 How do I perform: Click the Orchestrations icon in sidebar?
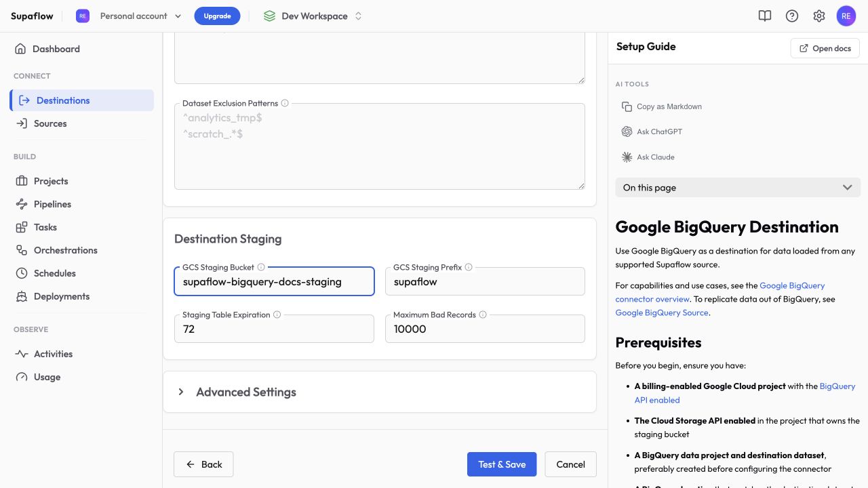(22, 250)
